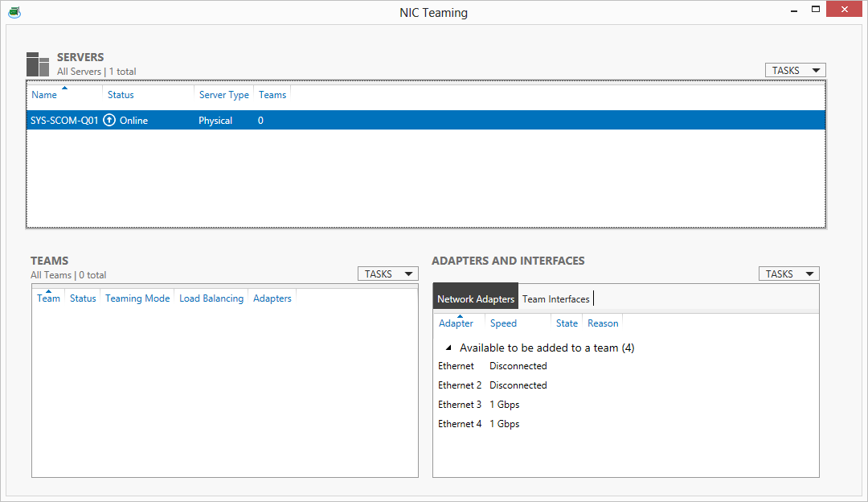Select the Ethernet 4 adapter
The height and width of the screenshot is (502, 868).
[460, 424]
